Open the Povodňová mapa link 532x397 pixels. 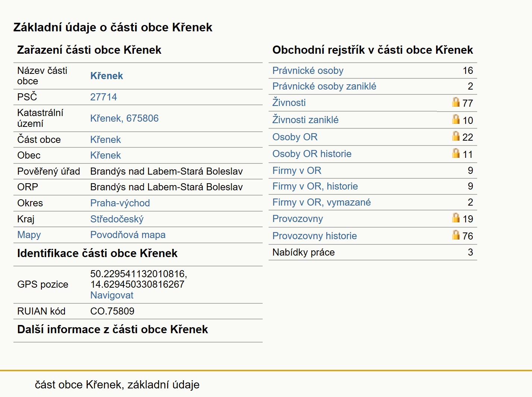(x=128, y=235)
